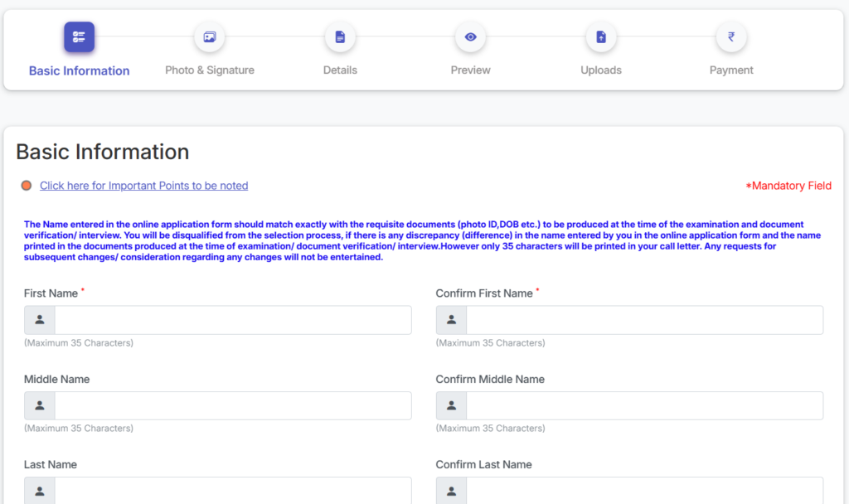Click the Preview step label
The height and width of the screenshot is (504, 849).
pos(471,70)
